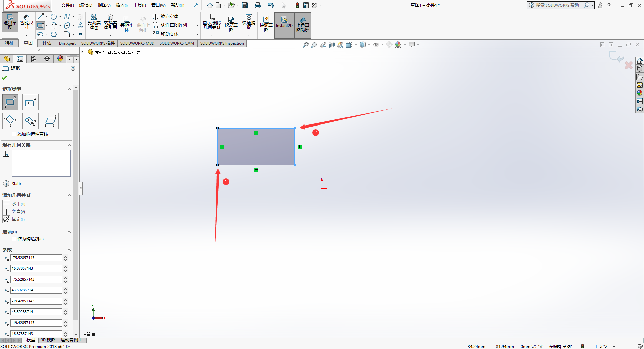Screen dimensions: 644x349
Task: Switch to the 运动算例 1 bottom tab
Action: 71,340
